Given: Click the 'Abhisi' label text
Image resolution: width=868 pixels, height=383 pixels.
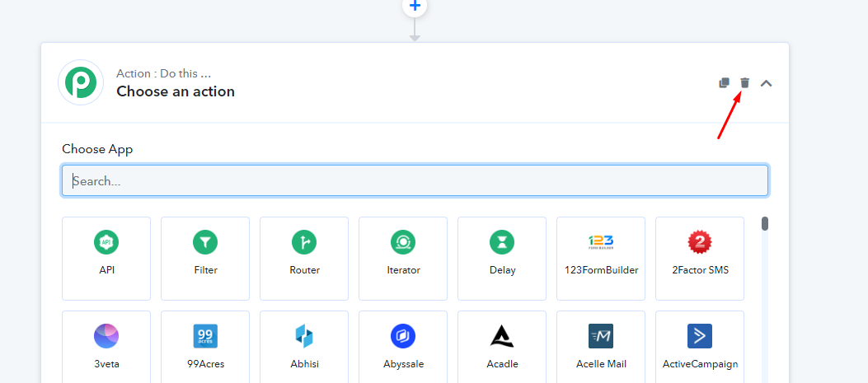Looking at the screenshot, I should pos(304,364).
